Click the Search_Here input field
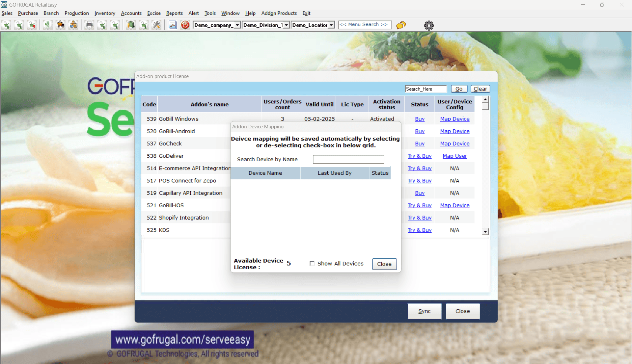The image size is (632, 364). 426,89
